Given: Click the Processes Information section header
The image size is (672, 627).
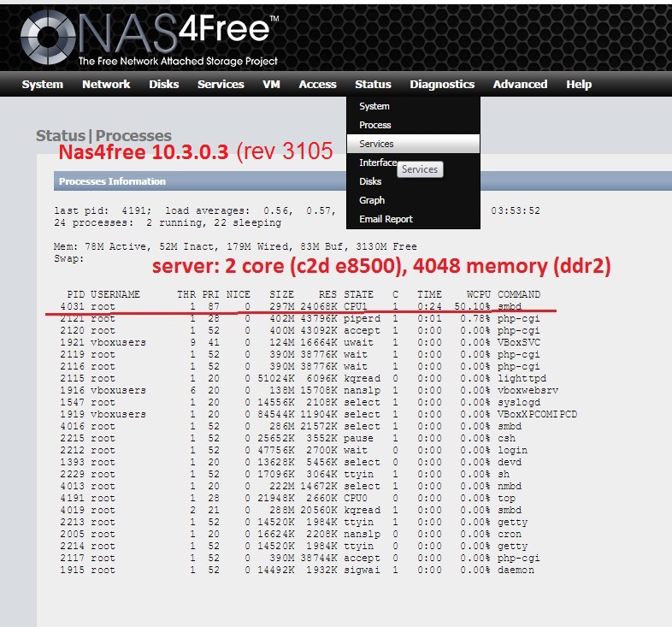Looking at the screenshot, I should 112,181.
